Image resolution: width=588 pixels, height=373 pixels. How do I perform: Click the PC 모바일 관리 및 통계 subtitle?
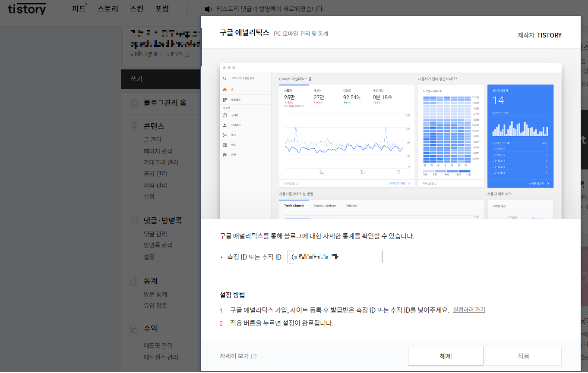(x=301, y=34)
